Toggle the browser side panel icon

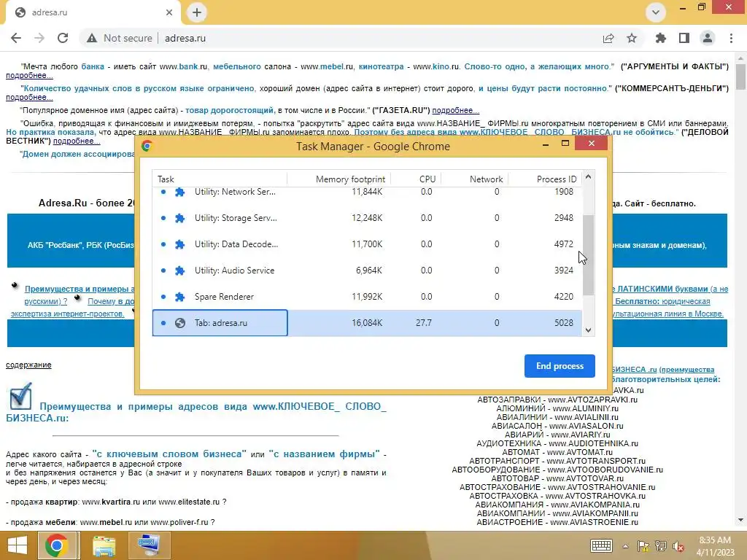pyautogui.click(x=684, y=38)
